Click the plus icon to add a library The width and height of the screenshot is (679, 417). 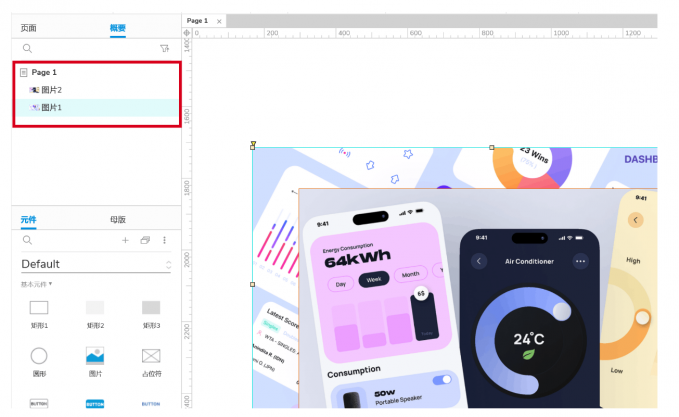click(x=125, y=240)
